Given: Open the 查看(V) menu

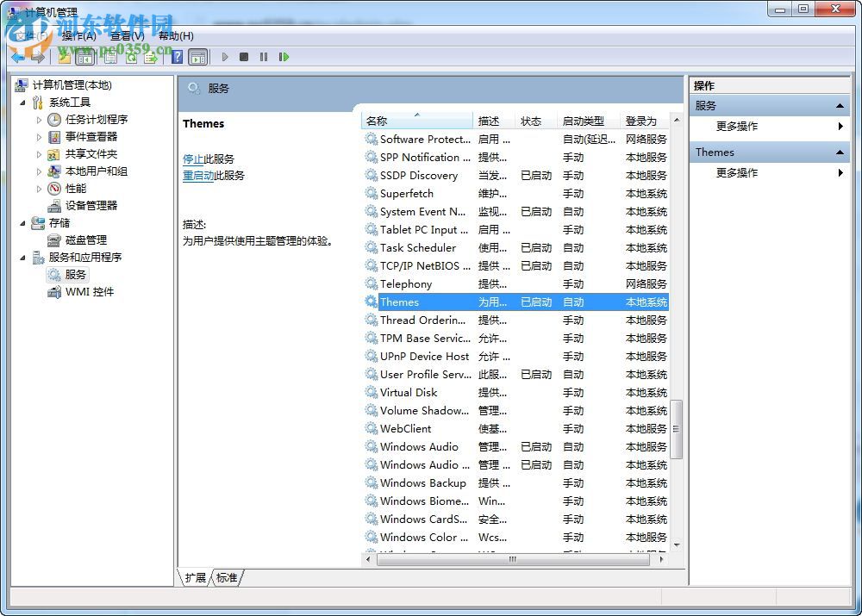Looking at the screenshot, I should click(126, 36).
